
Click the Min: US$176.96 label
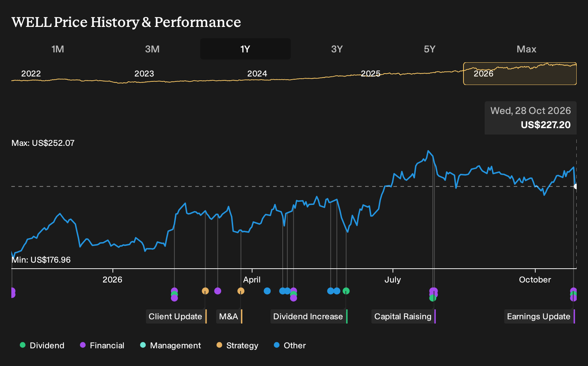[x=41, y=260]
